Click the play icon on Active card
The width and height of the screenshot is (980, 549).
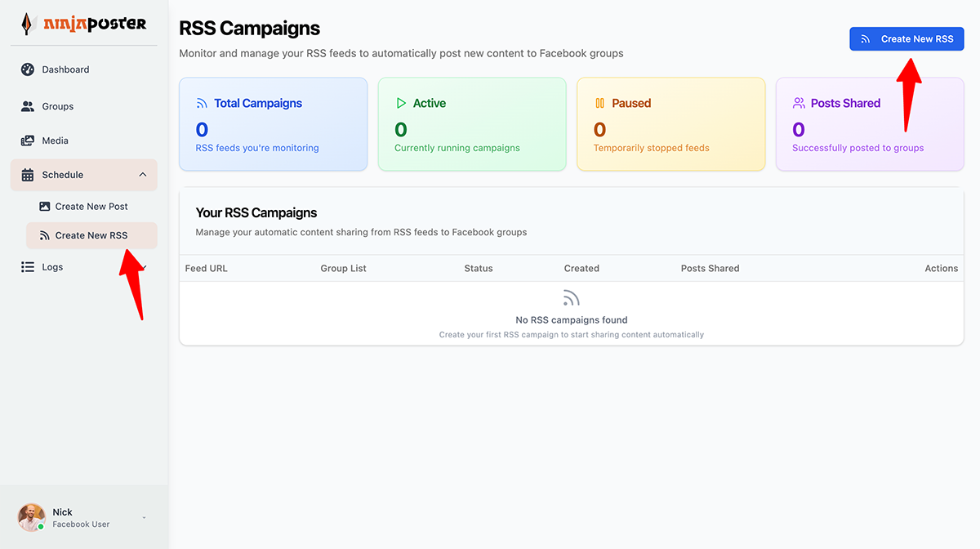(x=401, y=104)
